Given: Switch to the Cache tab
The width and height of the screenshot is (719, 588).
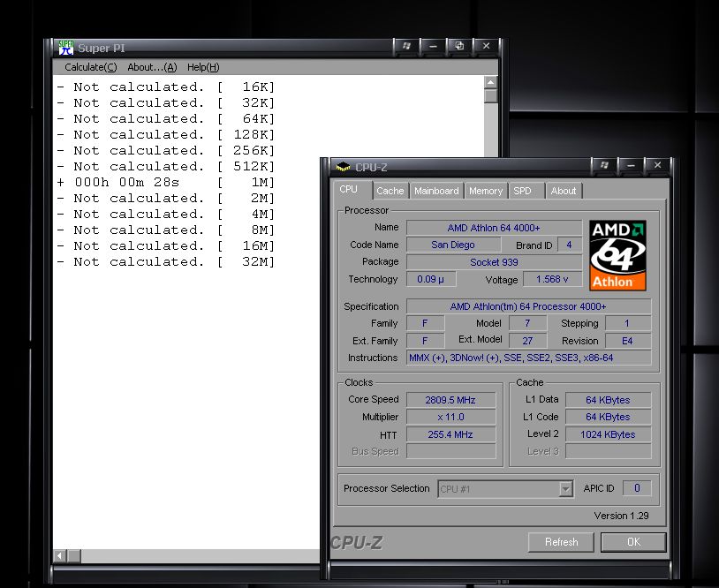Looking at the screenshot, I should click(390, 191).
